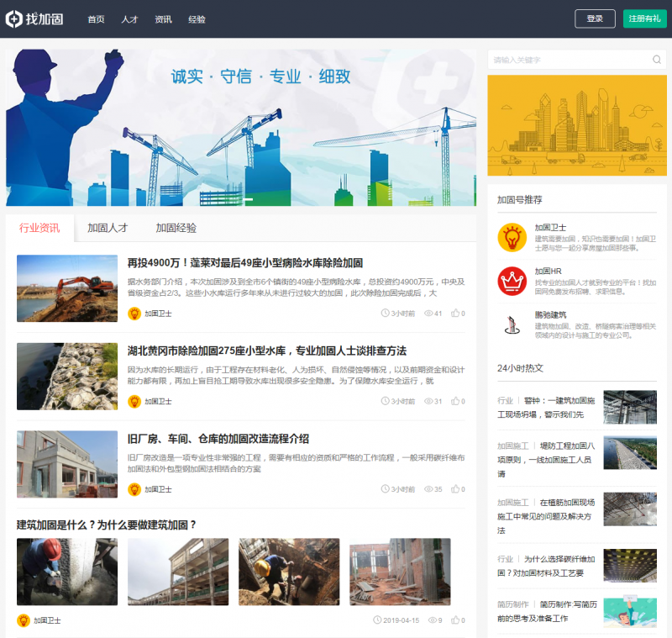Image resolution: width=672 pixels, height=638 pixels.
Task: Open the 经验 navigation item
Action: (197, 19)
